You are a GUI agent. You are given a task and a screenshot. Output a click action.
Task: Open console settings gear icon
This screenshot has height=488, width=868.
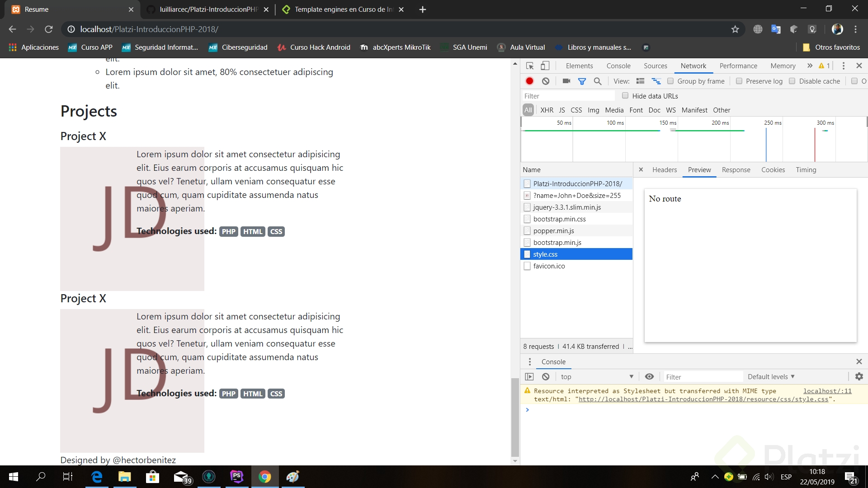[x=859, y=376]
